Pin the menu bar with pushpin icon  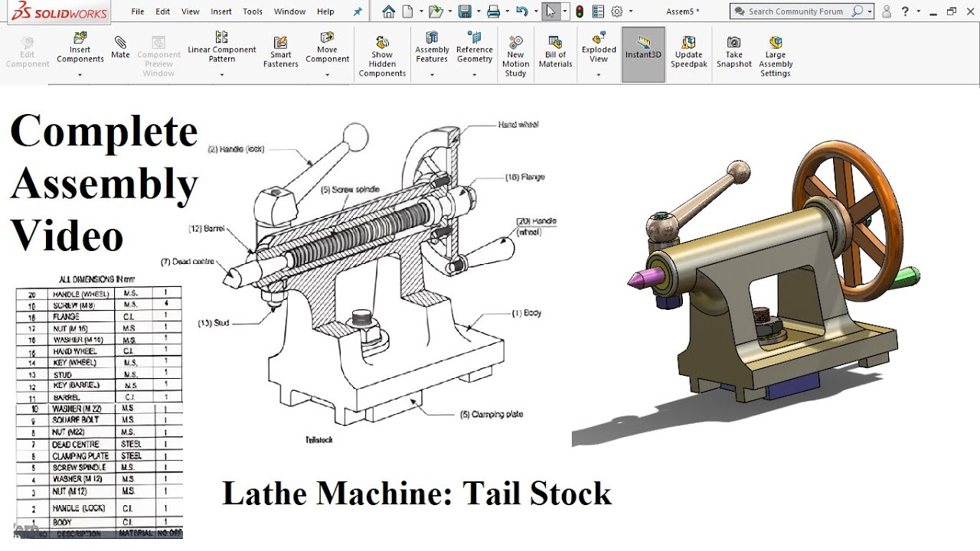tap(358, 11)
